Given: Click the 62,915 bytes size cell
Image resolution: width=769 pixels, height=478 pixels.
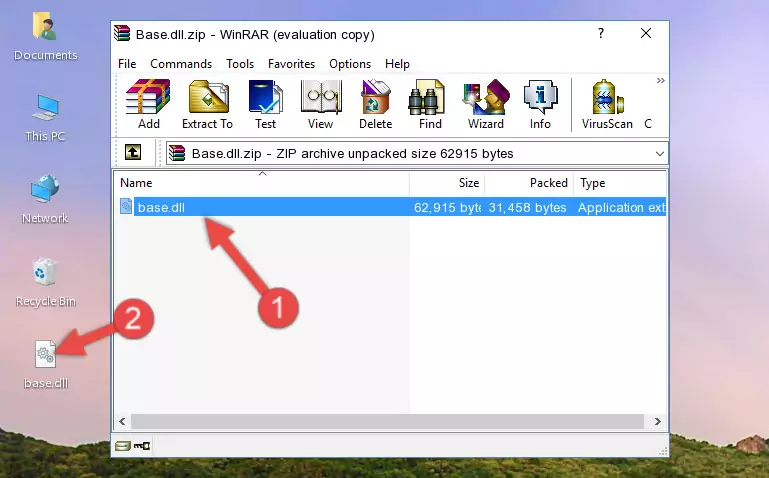Looking at the screenshot, I should click(447, 207).
